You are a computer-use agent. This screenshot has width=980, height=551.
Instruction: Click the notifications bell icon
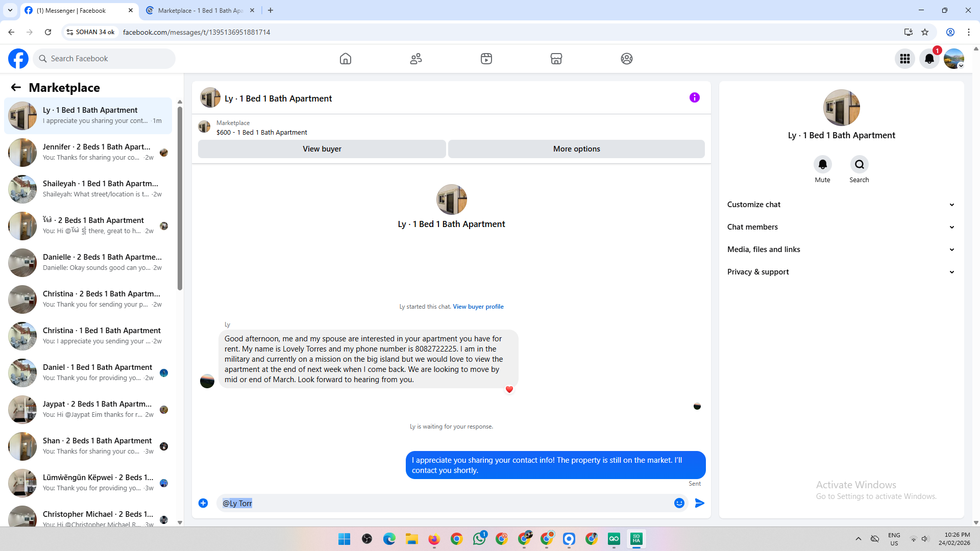pyautogui.click(x=929, y=59)
